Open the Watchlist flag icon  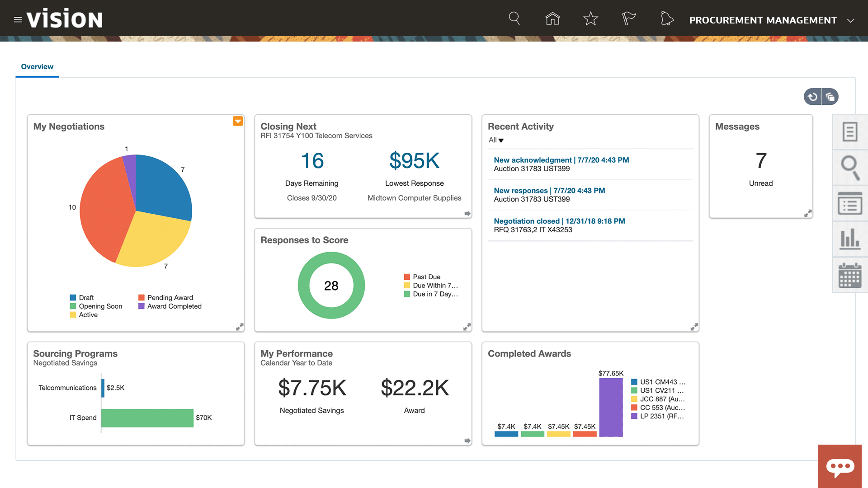pos(628,19)
